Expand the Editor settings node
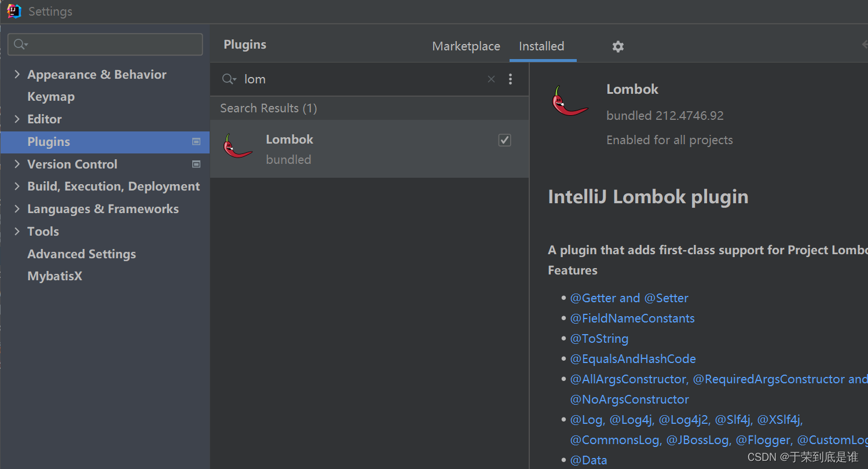 (x=17, y=119)
